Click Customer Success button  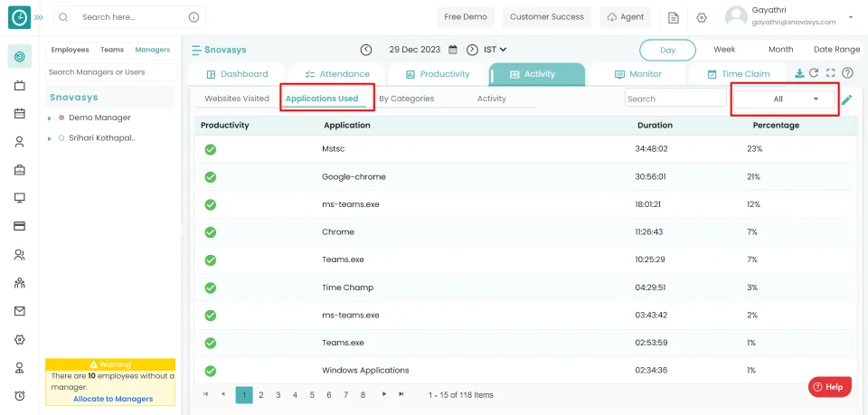point(547,17)
